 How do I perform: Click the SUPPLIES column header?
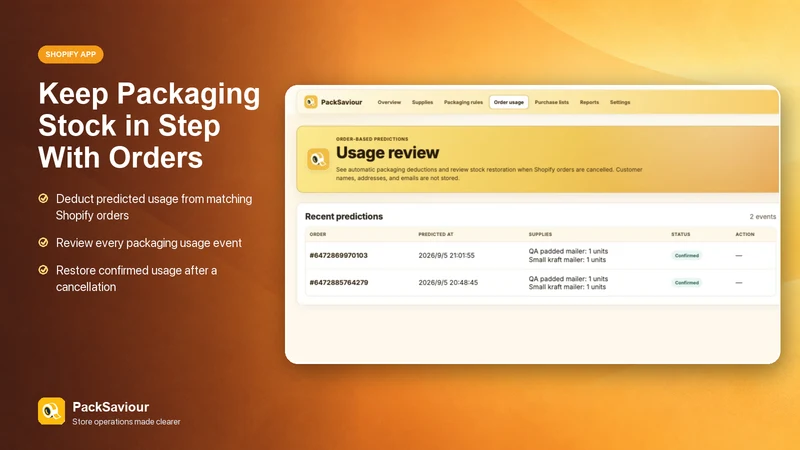(x=540, y=234)
